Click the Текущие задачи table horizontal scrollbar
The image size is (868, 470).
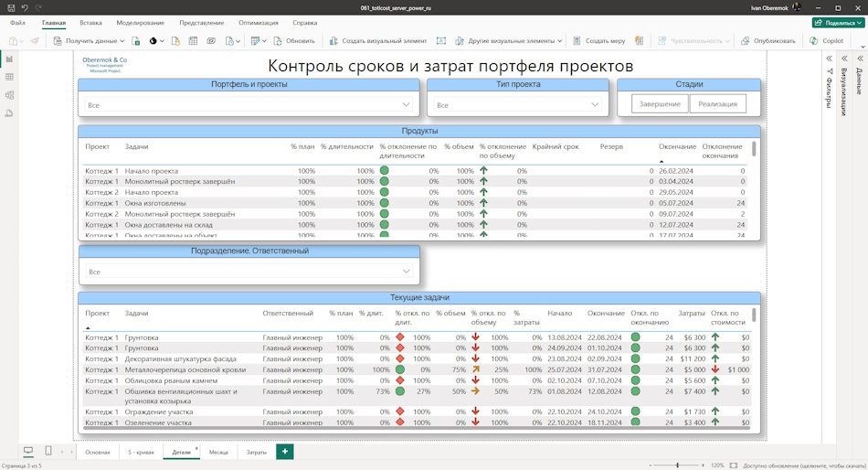[x=415, y=428]
